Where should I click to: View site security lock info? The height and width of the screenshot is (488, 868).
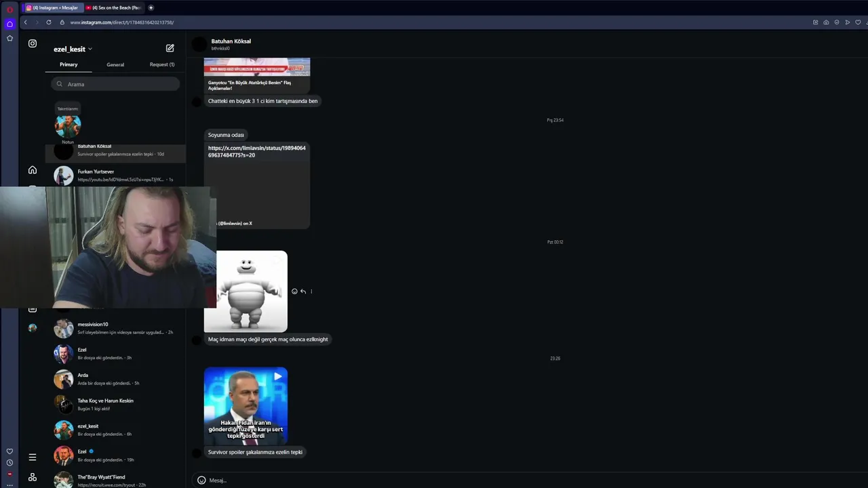(x=62, y=22)
